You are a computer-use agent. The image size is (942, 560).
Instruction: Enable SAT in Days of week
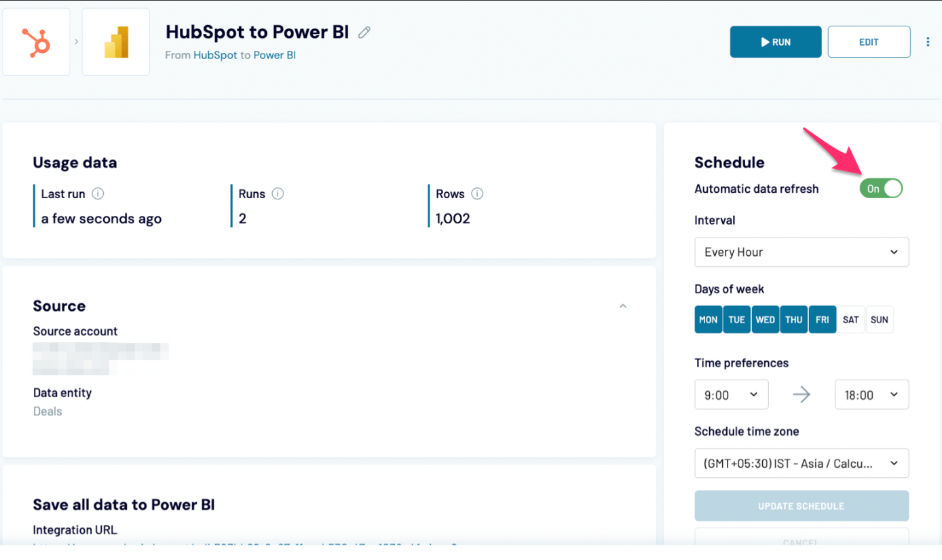(x=850, y=320)
